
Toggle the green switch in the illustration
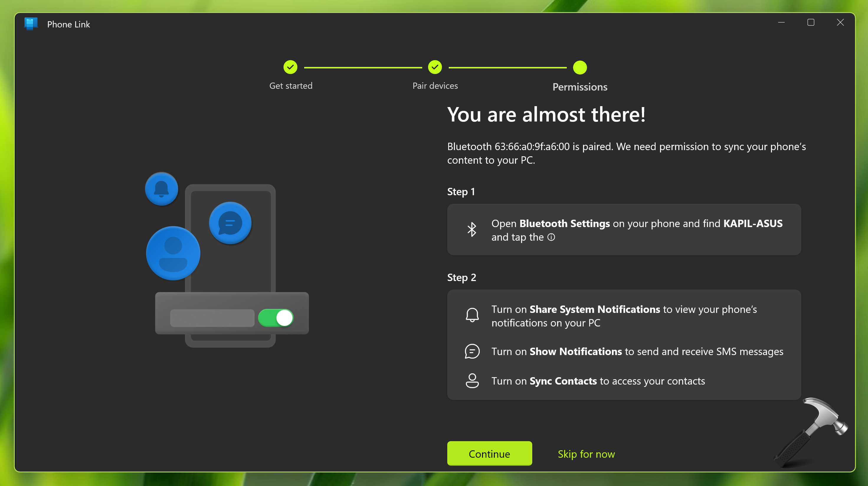coord(276,318)
